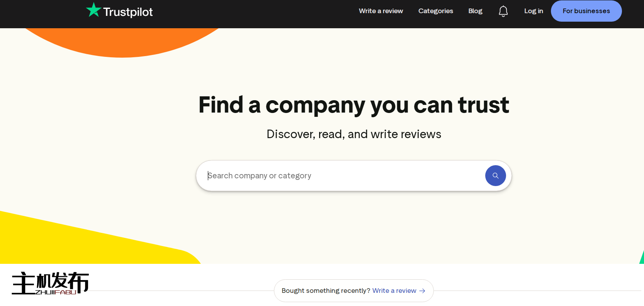This screenshot has width=644, height=306.
Task: Open the Categories menu item
Action: point(435,11)
